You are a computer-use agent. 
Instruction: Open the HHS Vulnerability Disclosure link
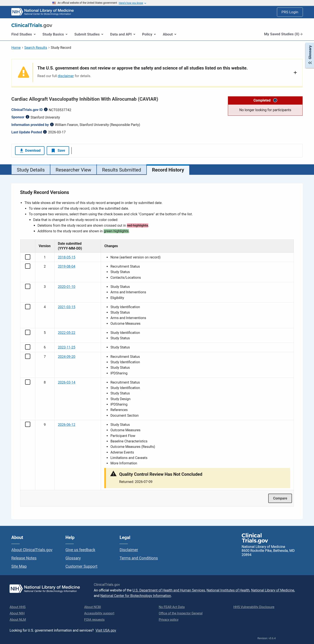click(254, 607)
